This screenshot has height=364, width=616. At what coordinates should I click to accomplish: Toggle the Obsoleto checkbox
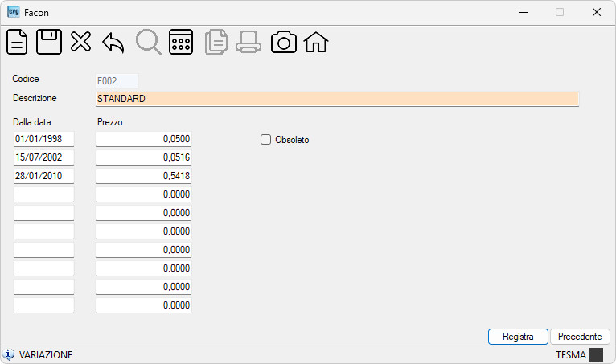coord(265,139)
